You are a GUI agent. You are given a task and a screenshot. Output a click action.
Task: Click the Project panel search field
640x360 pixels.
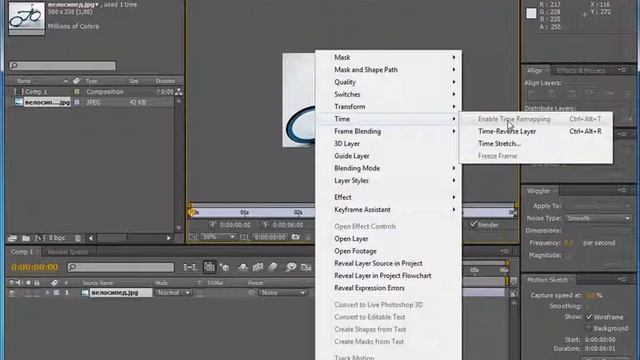(x=62, y=65)
